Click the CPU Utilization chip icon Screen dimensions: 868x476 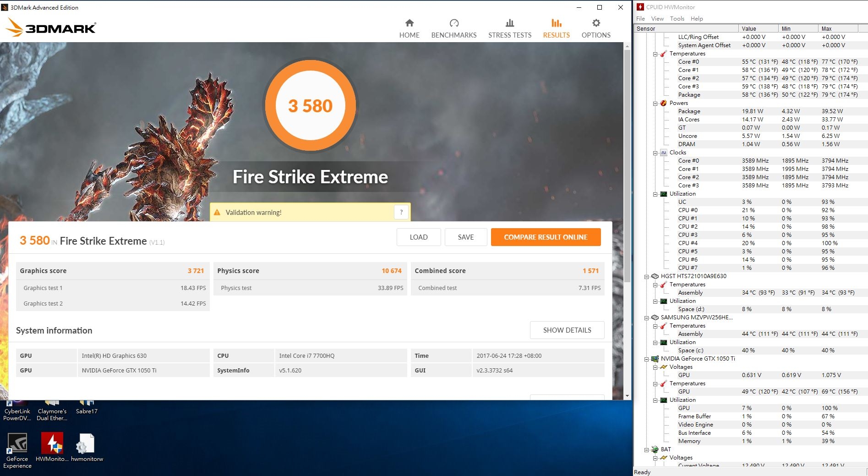tap(663, 194)
